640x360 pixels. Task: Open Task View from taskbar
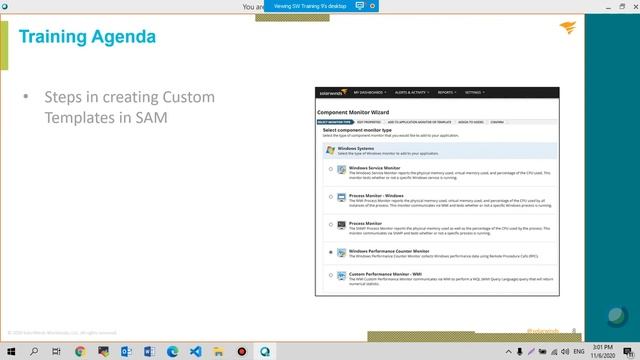(x=56, y=351)
